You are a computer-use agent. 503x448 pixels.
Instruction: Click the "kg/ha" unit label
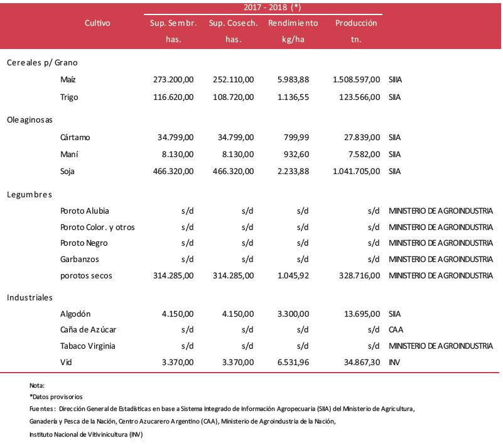(293, 40)
